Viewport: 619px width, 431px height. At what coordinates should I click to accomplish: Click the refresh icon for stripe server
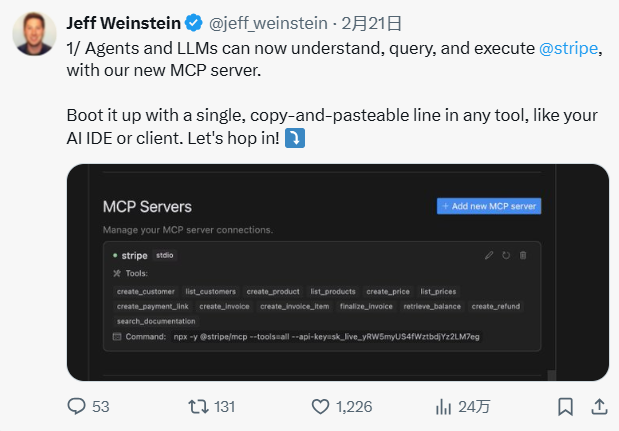point(506,255)
